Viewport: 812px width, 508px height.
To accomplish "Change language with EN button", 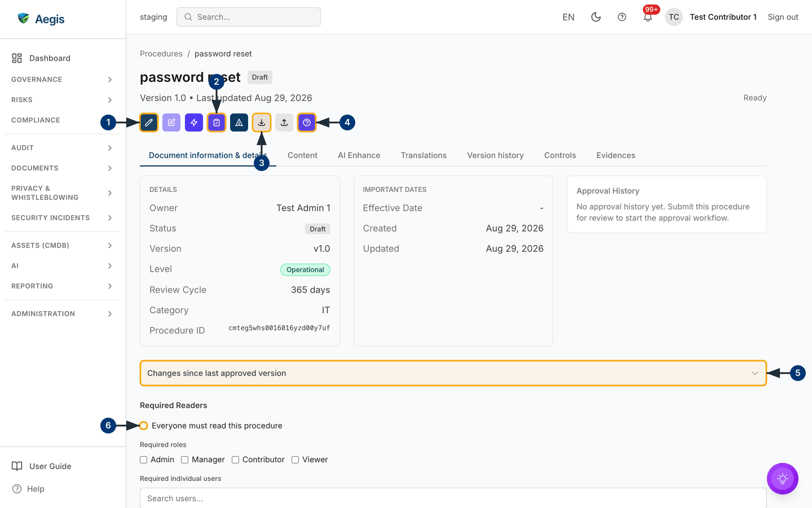I will 568,17.
